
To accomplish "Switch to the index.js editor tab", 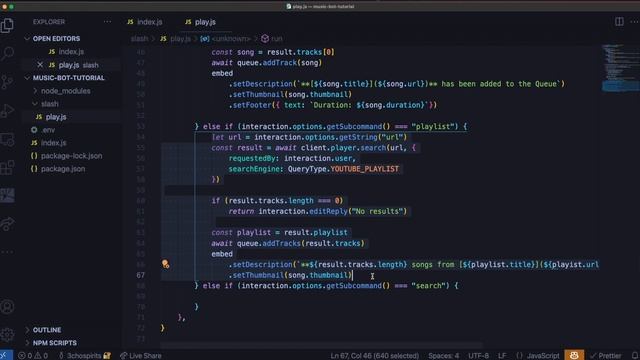I will (x=145, y=22).
